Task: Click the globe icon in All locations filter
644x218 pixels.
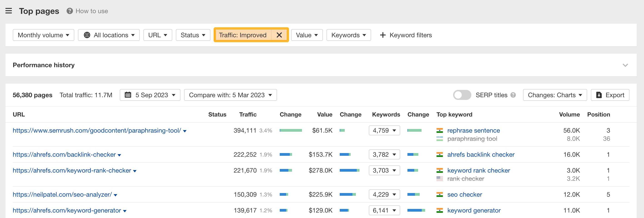Action: [87, 35]
